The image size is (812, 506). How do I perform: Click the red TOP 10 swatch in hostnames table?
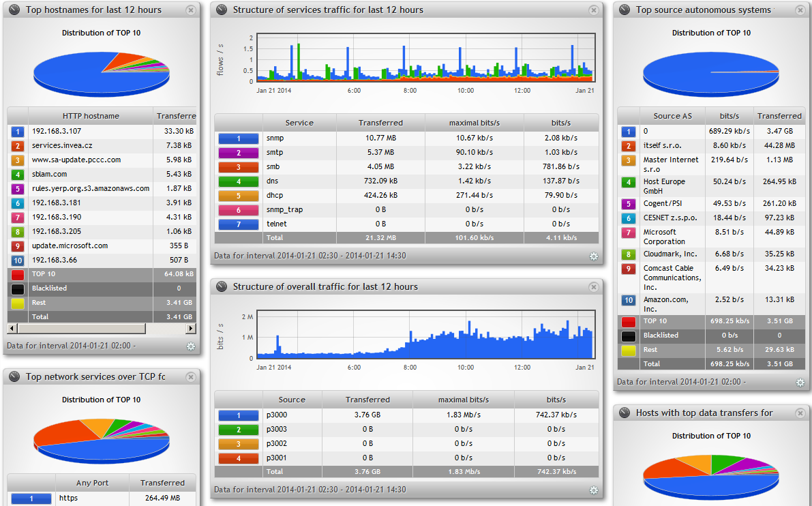[x=18, y=275]
